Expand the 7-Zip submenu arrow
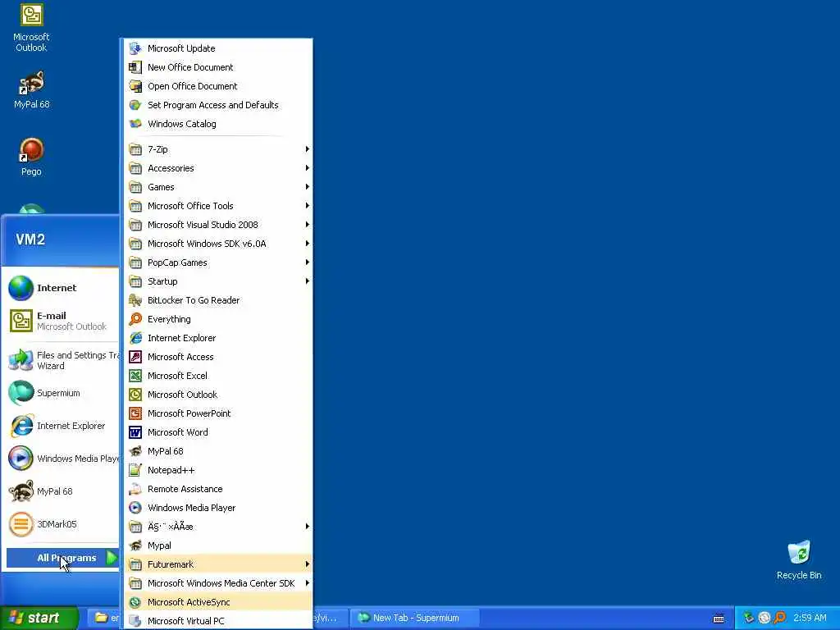 [307, 149]
